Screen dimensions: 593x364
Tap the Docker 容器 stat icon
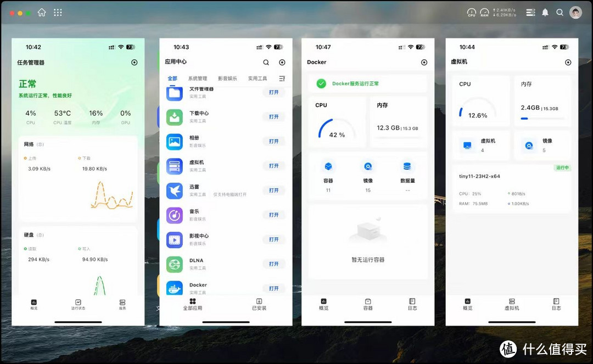point(328,166)
